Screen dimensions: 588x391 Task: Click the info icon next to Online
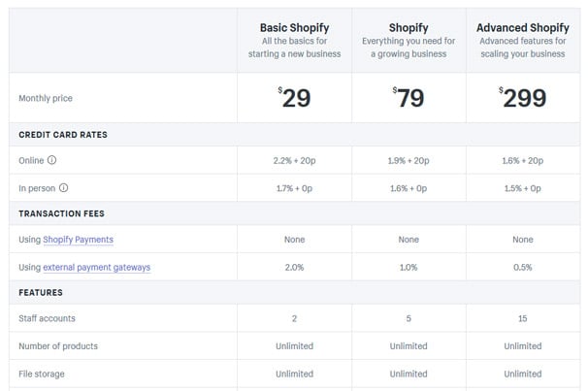coord(51,160)
